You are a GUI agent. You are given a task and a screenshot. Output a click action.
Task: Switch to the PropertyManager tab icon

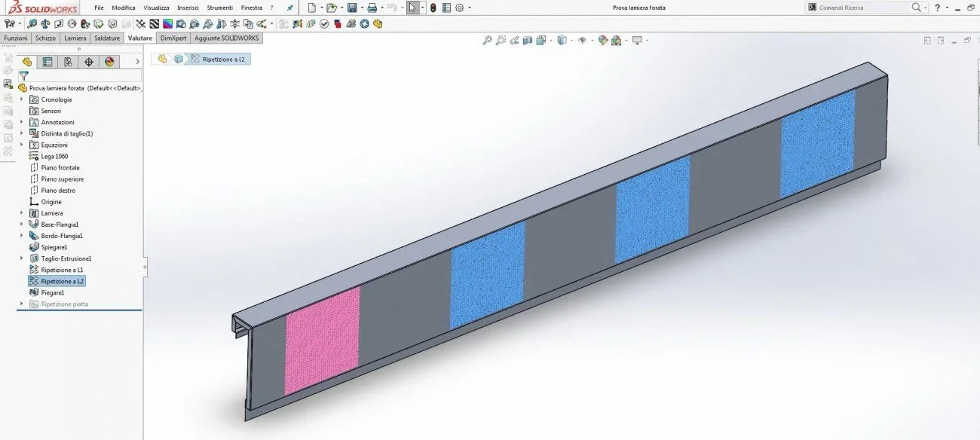(x=47, y=62)
